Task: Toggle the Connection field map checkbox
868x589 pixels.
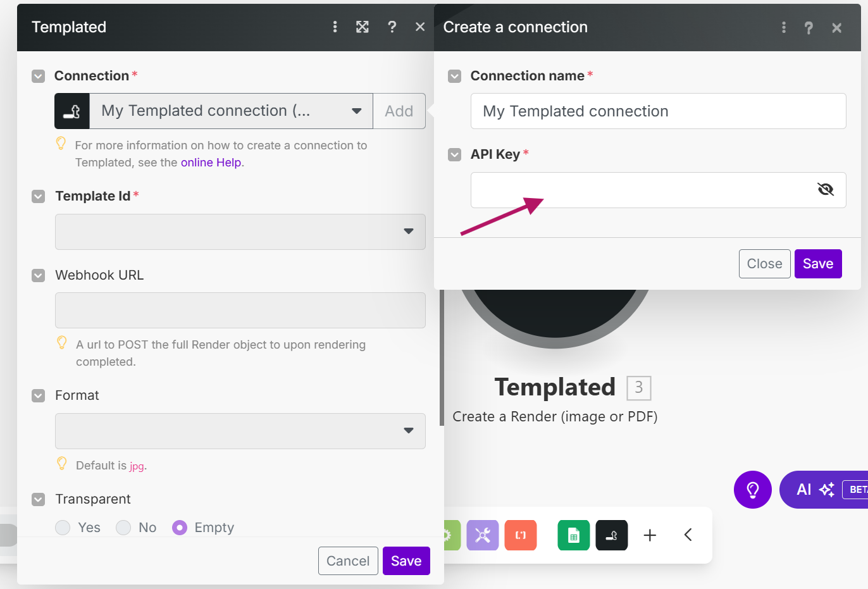Action: pos(39,76)
